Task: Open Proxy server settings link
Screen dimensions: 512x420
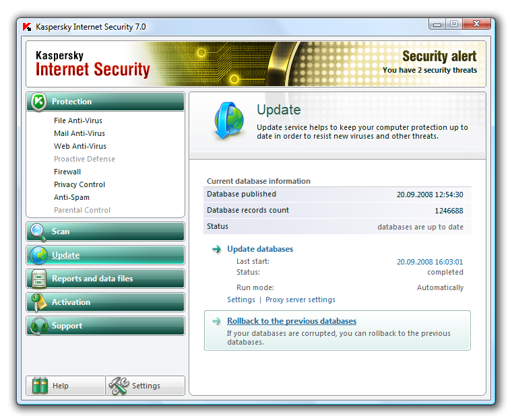Action: 300,300
